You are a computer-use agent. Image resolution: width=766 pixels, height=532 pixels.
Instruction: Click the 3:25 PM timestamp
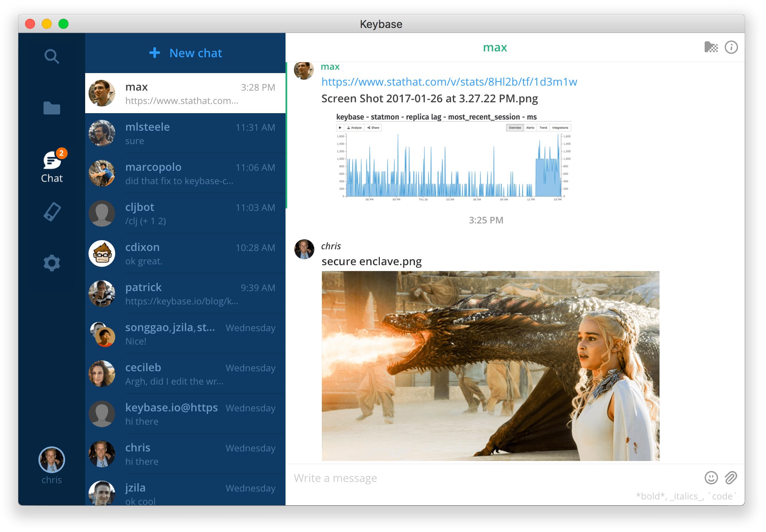486,220
